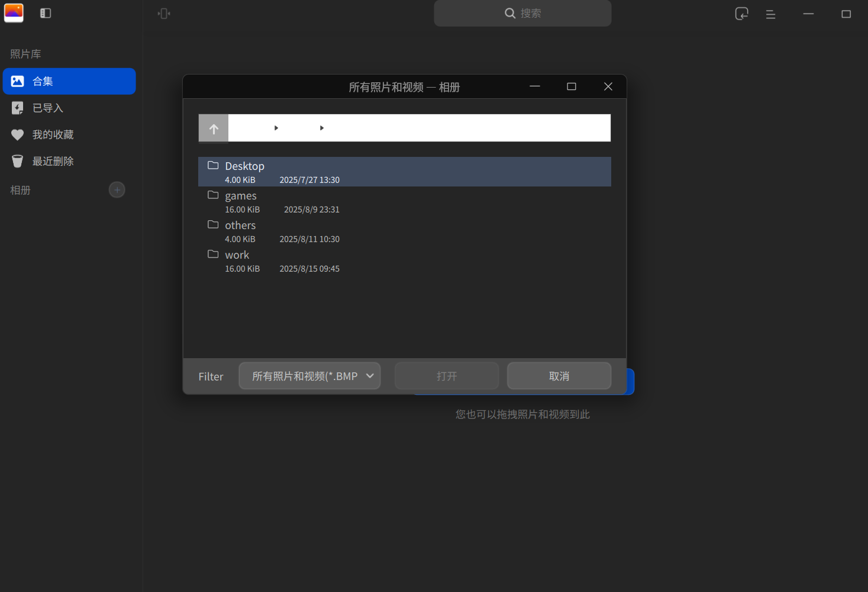Select 合集 in the sidebar
Viewport: 868px width, 592px height.
click(x=69, y=81)
